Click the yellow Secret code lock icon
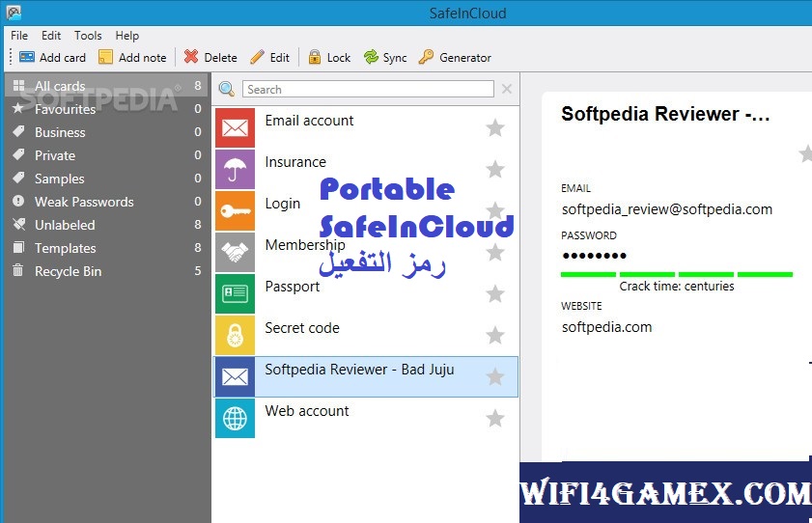Image resolution: width=812 pixels, height=523 pixels. [236, 335]
